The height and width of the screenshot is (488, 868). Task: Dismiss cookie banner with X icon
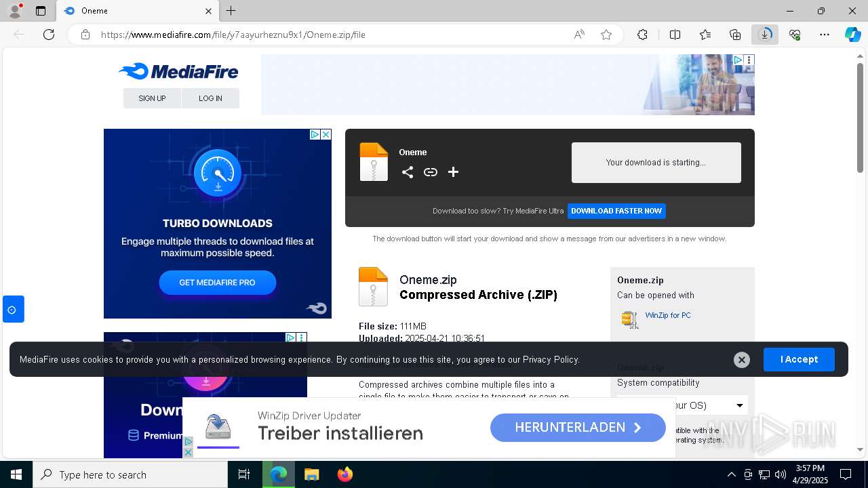tap(742, 360)
